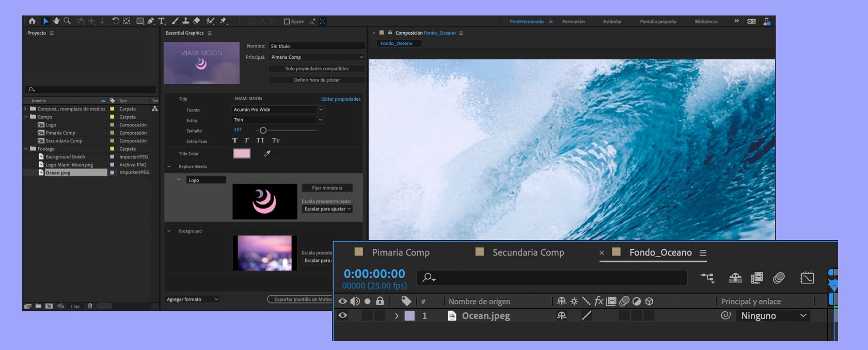Toggle the Ocean.jpeg shy switch

pyautogui.click(x=561, y=315)
